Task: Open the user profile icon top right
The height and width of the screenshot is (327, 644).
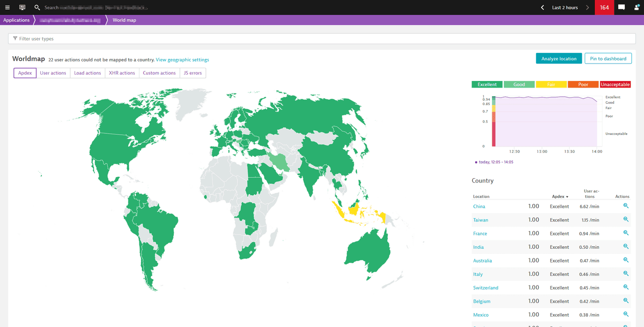Action: [637, 7]
